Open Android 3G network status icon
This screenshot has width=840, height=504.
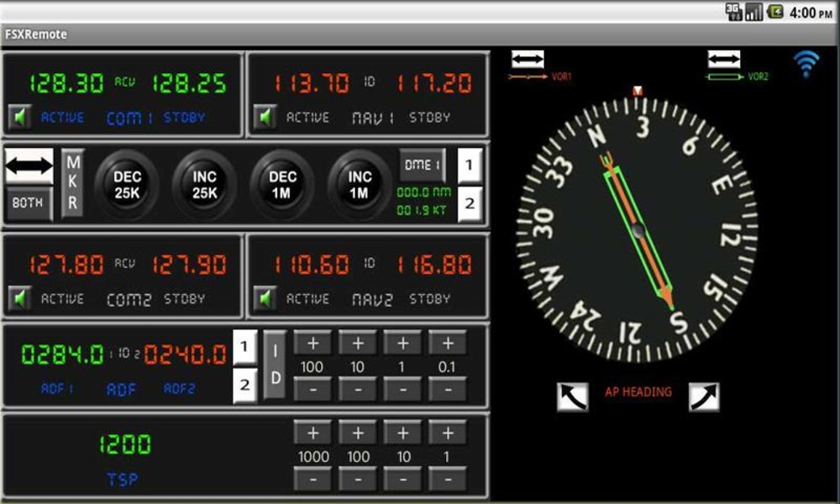point(733,11)
